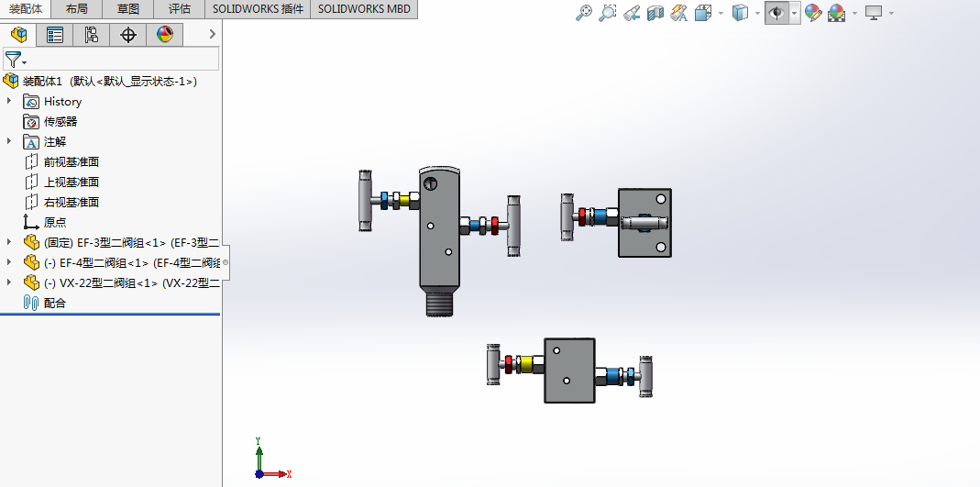The height and width of the screenshot is (487, 980).
Task: Click the Apply Scene icon
Action: 836,13
